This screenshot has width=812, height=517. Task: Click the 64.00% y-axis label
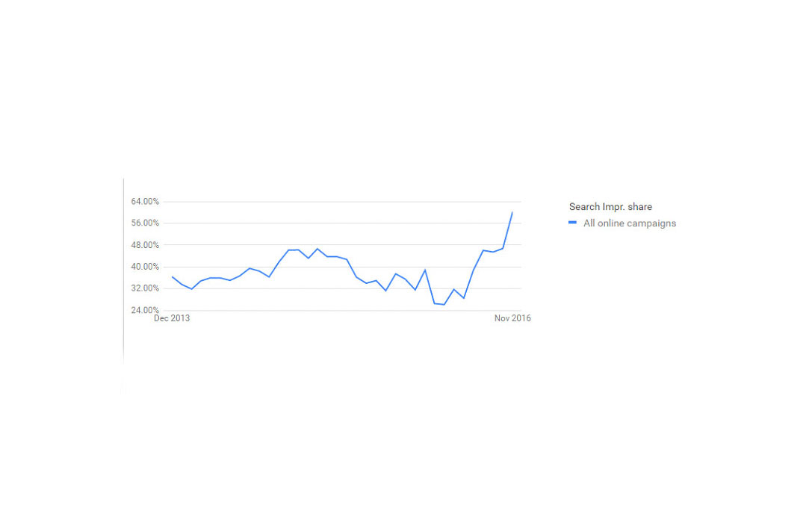coord(145,202)
